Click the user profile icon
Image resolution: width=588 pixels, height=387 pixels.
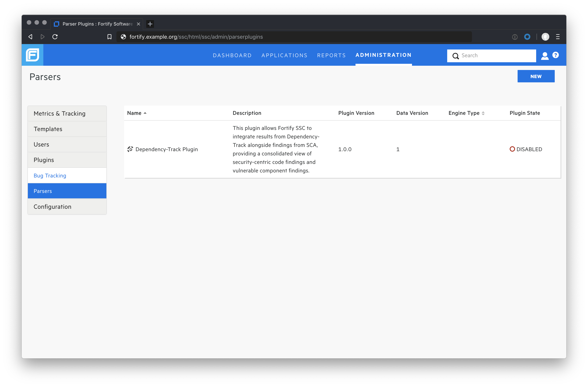(x=545, y=55)
